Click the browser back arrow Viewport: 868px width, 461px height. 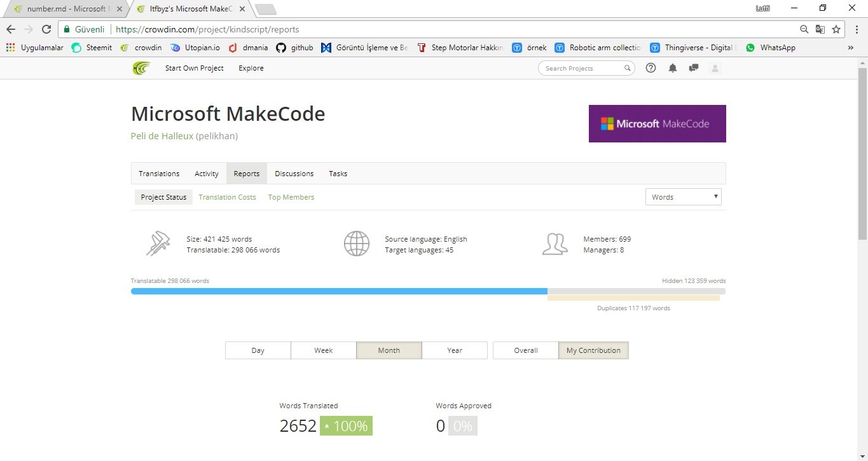click(10, 29)
